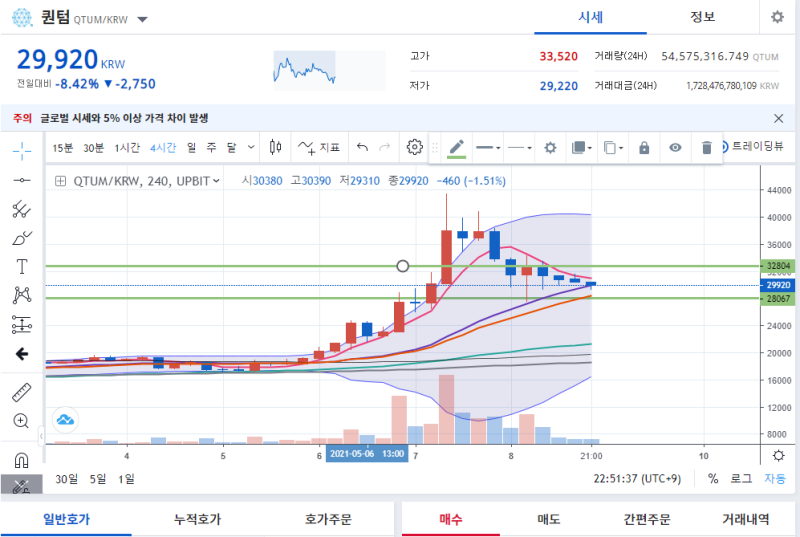Image resolution: width=800 pixels, height=537 pixels.
Task: Toggle the magnet mode icon
Action: [x=21, y=460]
